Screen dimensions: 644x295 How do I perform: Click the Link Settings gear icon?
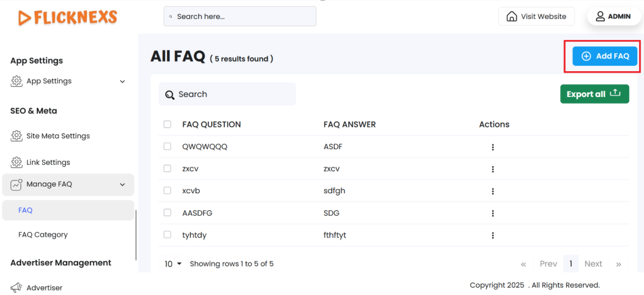pos(16,162)
